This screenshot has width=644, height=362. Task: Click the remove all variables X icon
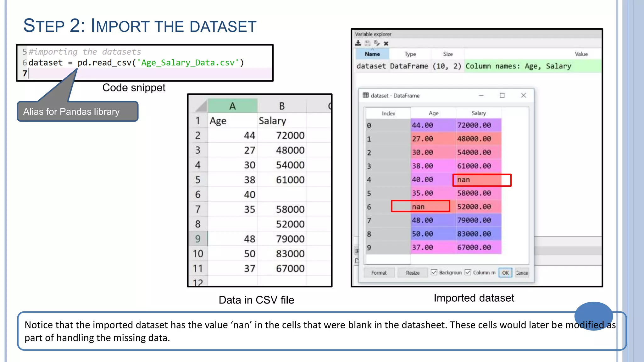(386, 43)
